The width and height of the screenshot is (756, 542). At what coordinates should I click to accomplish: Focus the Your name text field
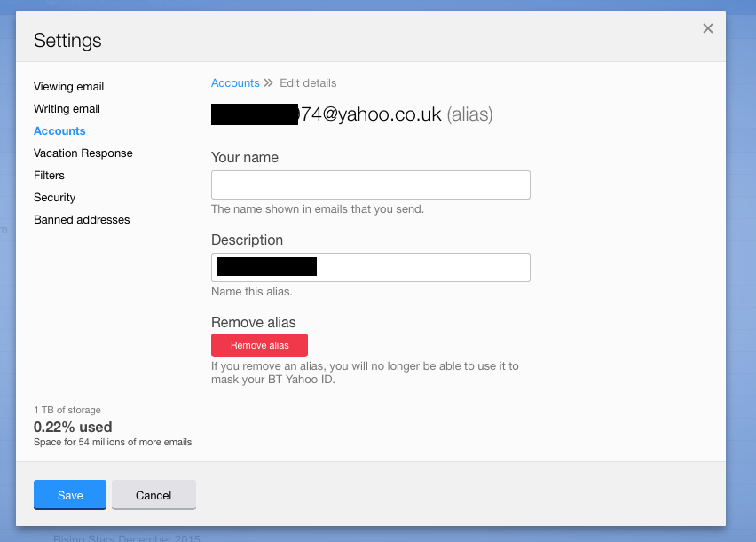(370, 185)
